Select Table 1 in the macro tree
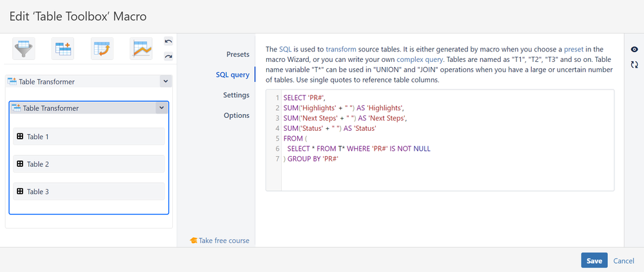Screen dimensions: 644x272 click(x=89, y=137)
